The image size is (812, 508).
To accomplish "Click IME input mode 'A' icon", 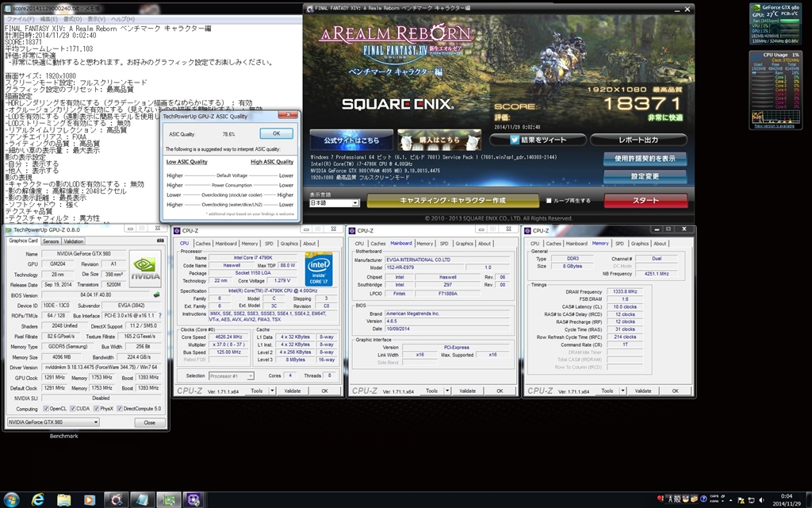I will [671, 498].
